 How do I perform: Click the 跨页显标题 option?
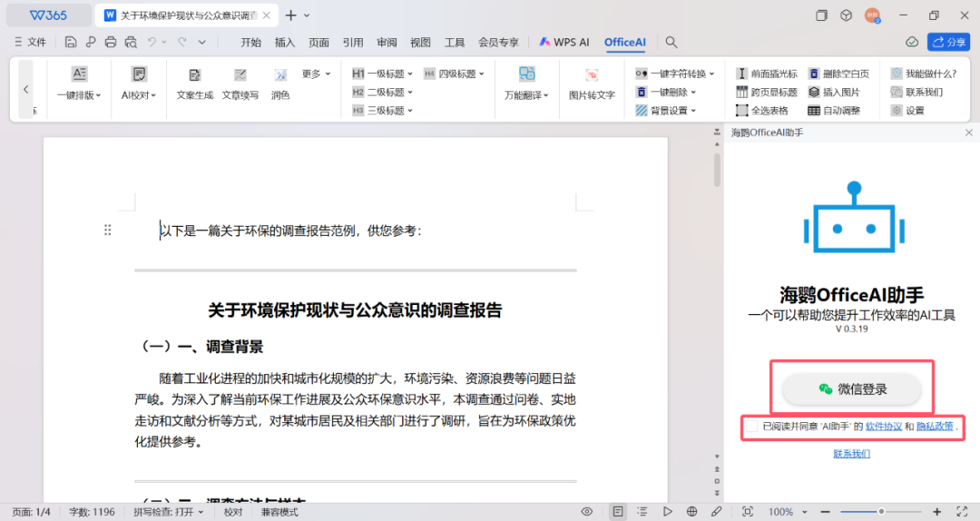pyautogui.click(x=766, y=92)
